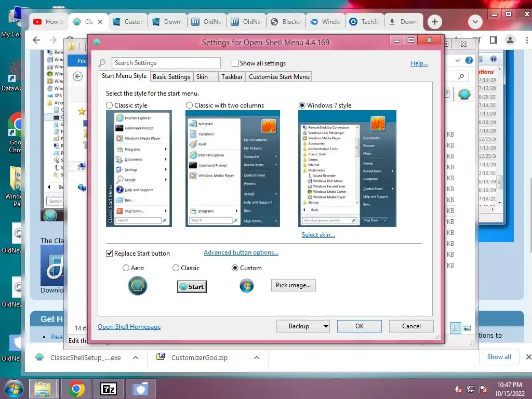The width and height of the screenshot is (532, 399).
Task: Switch to the YouTube How to tab
Action: coord(48,22)
